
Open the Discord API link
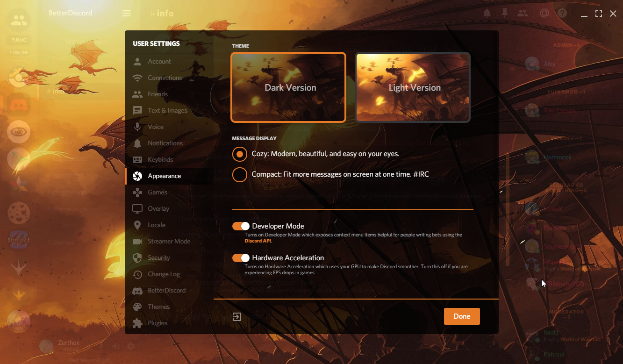click(x=256, y=241)
